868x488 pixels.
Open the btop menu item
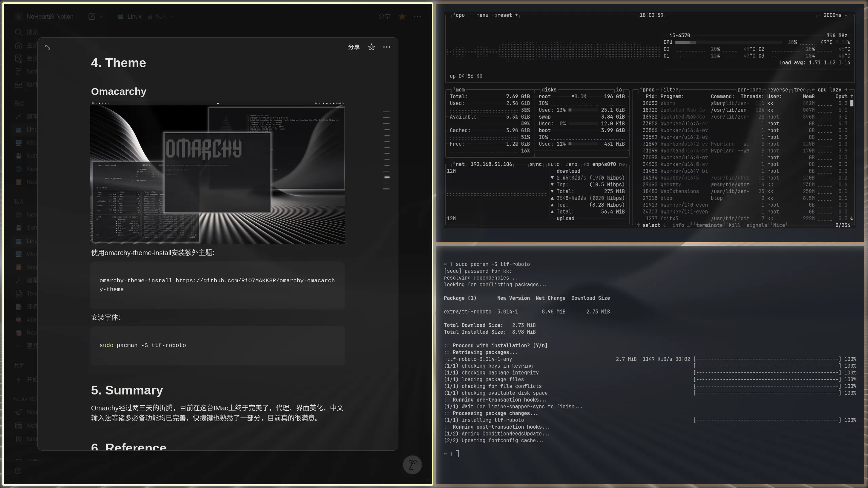coord(482,15)
